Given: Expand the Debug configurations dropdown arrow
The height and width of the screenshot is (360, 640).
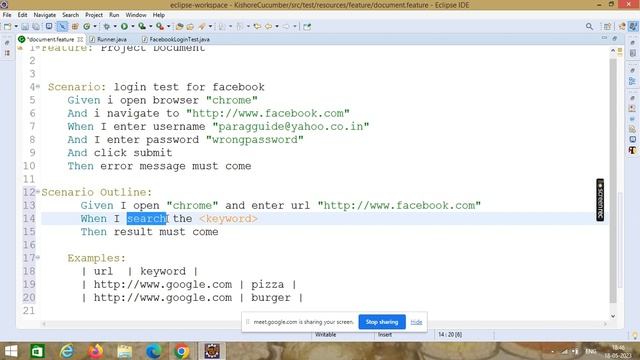Looking at the screenshot, I should [115, 27].
